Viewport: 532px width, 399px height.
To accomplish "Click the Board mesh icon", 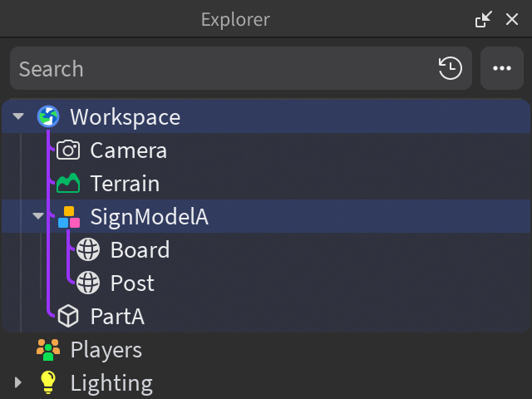I will pyautogui.click(x=88, y=250).
